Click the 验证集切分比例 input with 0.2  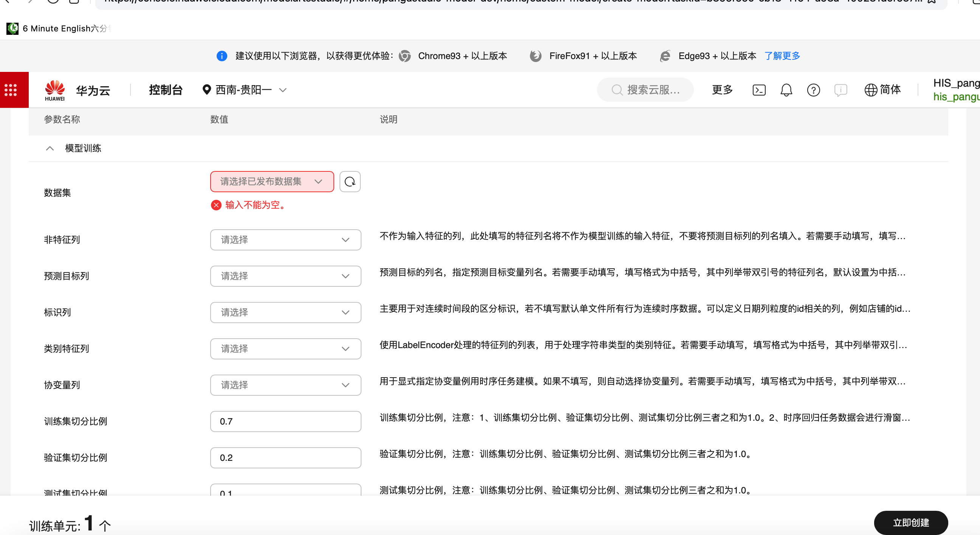click(285, 458)
